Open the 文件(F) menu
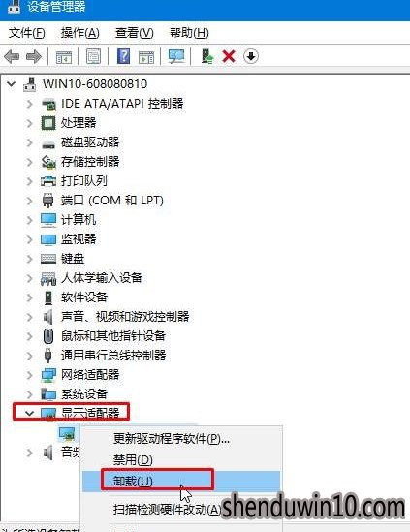 click(x=26, y=33)
